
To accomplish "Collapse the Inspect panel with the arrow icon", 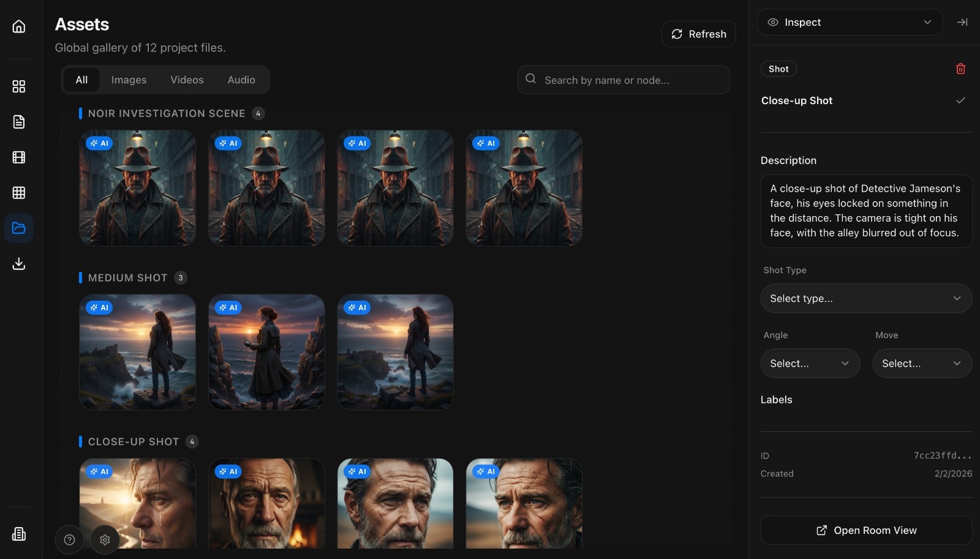I will pos(962,22).
